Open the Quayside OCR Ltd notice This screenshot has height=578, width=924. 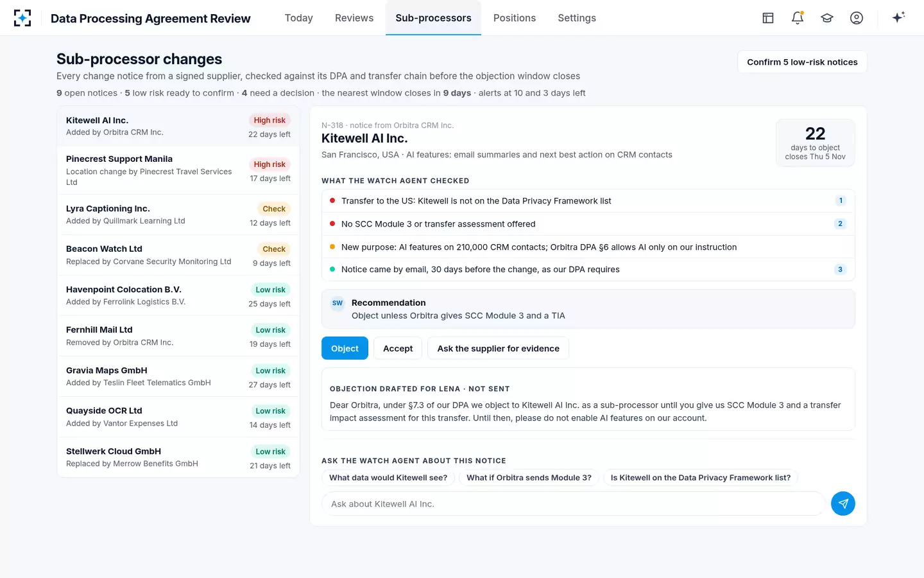(178, 417)
